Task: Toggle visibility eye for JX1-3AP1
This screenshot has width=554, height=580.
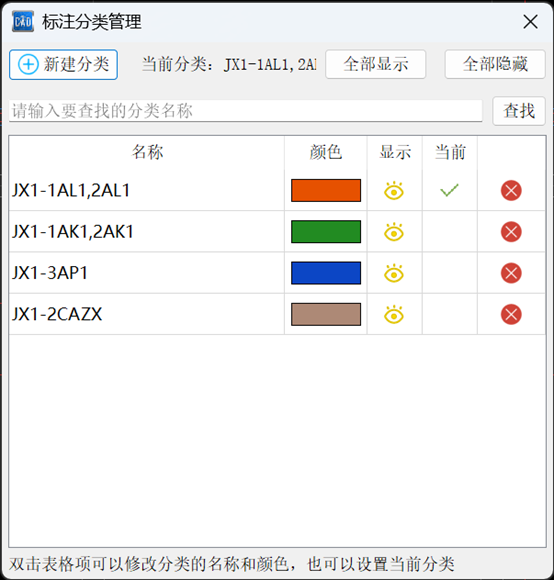Action: click(x=394, y=273)
